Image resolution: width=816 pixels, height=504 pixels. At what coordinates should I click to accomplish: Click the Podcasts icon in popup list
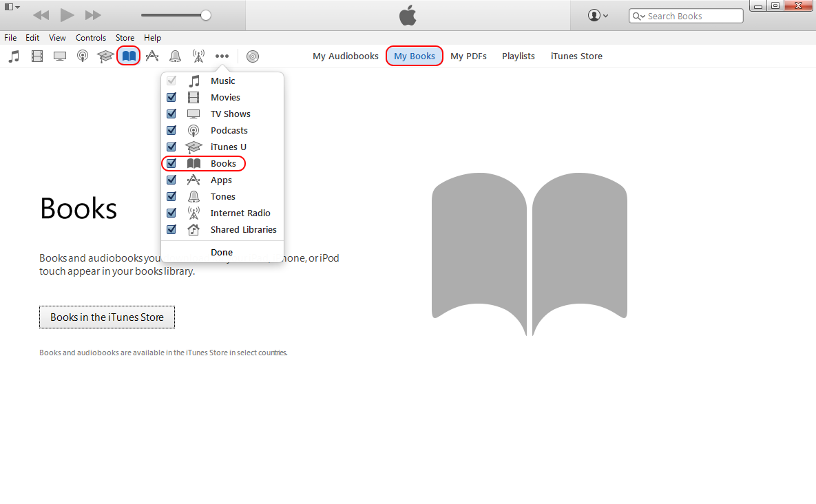tap(193, 131)
